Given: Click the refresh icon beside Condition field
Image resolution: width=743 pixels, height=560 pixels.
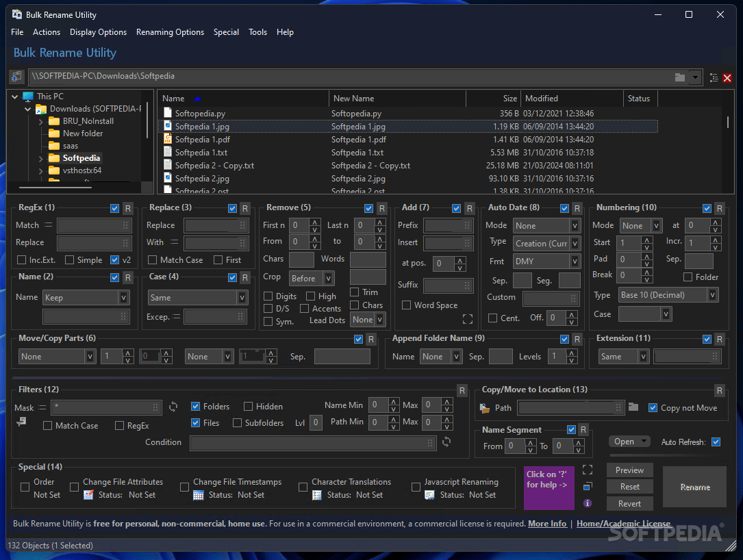Looking at the screenshot, I should click(446, 442).
